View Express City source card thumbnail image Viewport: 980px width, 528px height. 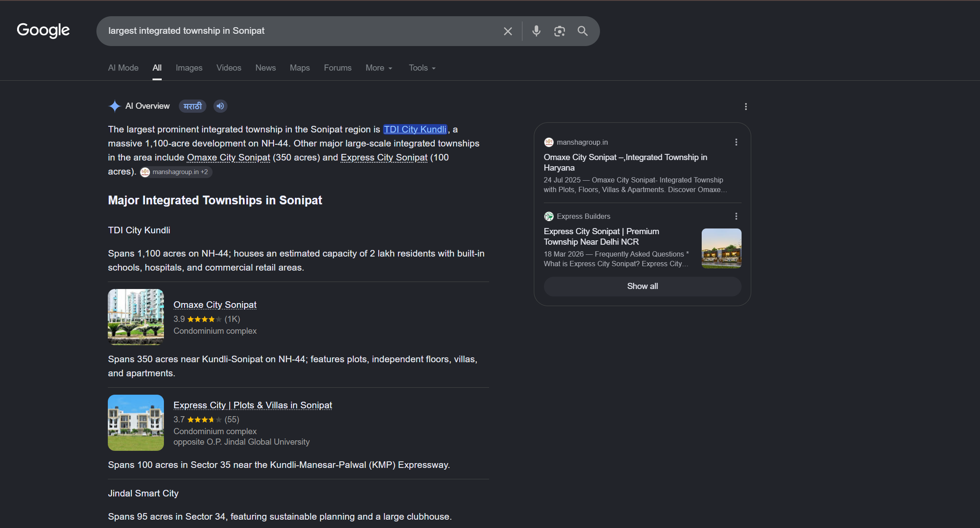tap(721, 248)
